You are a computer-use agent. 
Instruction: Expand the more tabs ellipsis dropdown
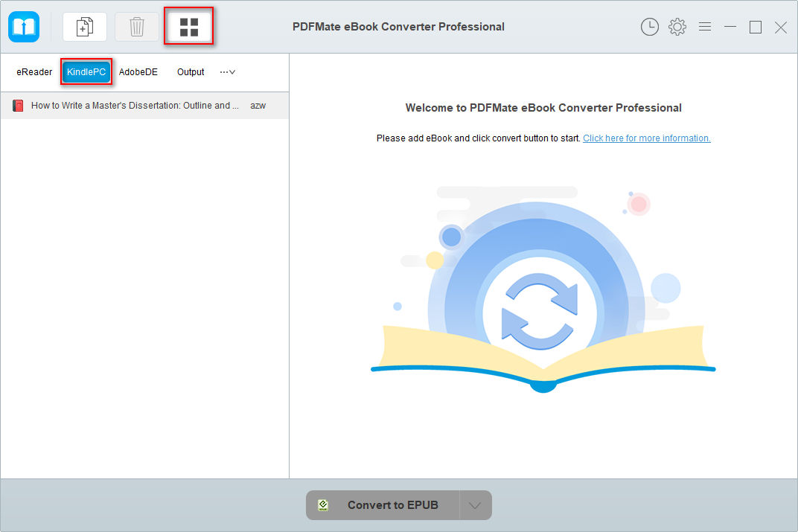pos(228,72)
